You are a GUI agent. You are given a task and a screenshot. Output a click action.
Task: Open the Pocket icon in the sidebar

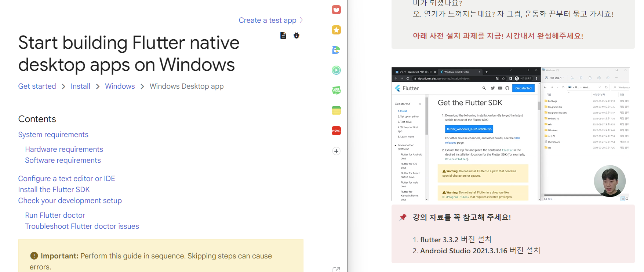336,10
